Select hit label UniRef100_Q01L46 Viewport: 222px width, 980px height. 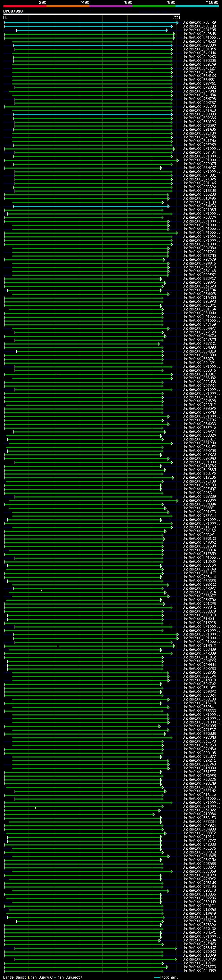tap(199, 183)
